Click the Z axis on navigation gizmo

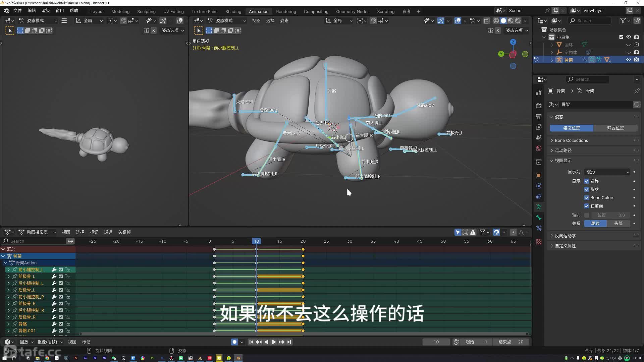pos(513,42)
